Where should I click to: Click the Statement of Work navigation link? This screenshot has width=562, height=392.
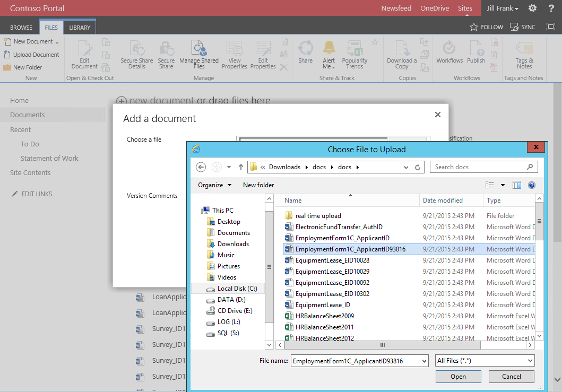click(49, 159)
